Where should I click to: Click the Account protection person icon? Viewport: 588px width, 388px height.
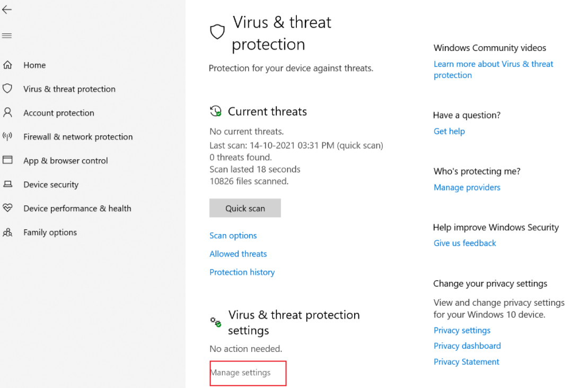(7, 113)
